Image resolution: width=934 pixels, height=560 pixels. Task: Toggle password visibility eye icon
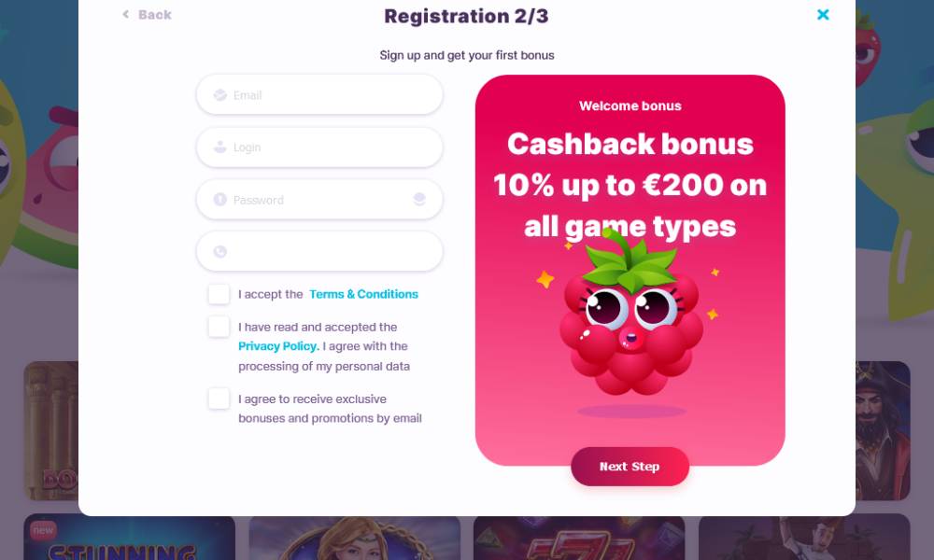419,200
